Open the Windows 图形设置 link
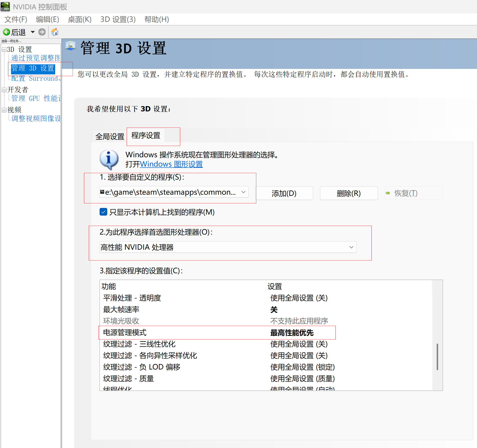The image size is (477, 448). [171, 164]
